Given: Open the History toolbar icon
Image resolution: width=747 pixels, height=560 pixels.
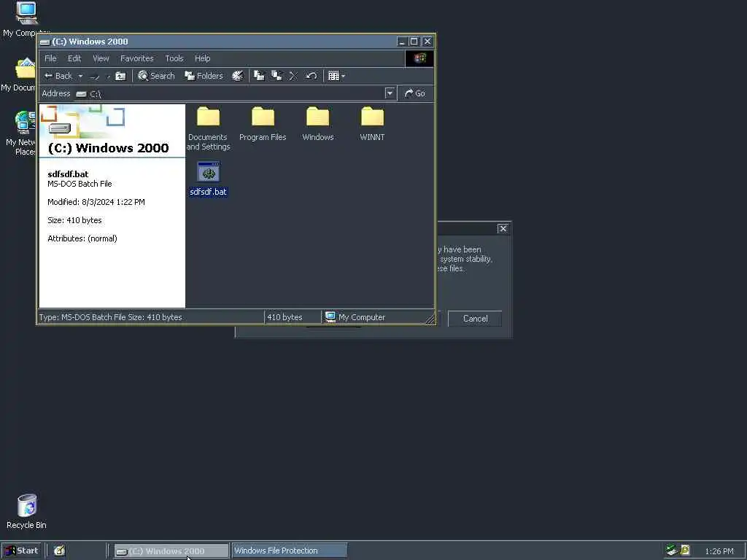Looking at the screenshot, I should pos(237,76).
